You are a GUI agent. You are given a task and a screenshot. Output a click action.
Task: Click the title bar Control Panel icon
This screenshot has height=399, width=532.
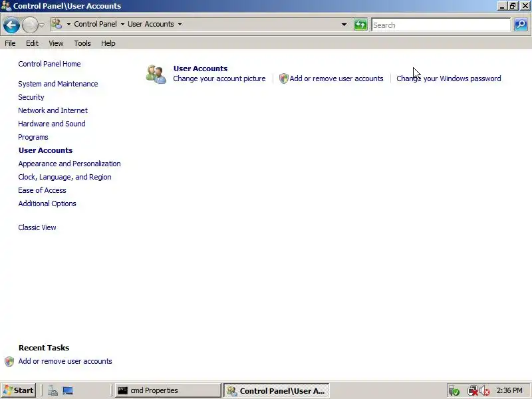(6, 6)
